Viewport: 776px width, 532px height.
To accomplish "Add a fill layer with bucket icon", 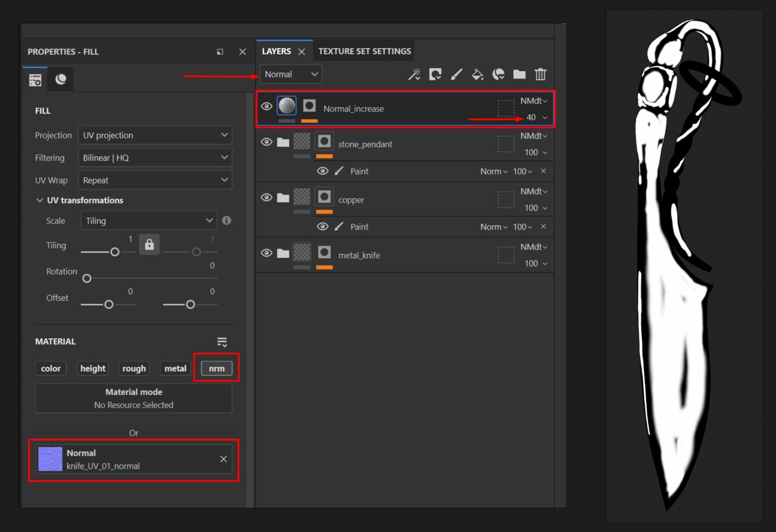I will point(477,74).
